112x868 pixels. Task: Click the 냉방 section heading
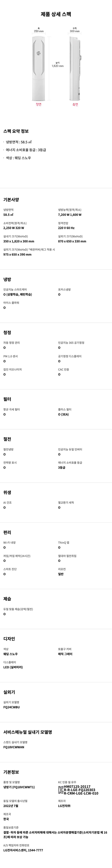click(x=7, y=279)
